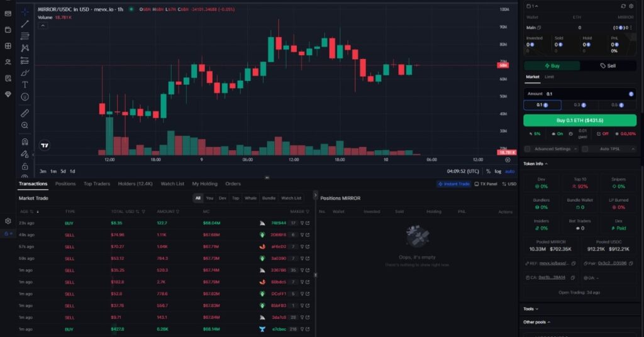Switch the USD currency toggle
Image resolution: width=644 pixels, height=337 pixels.
[x=509, y=184]
